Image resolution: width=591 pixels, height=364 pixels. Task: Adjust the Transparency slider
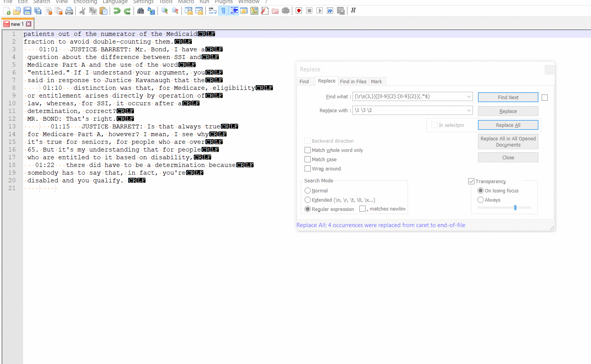pos(515,207)
